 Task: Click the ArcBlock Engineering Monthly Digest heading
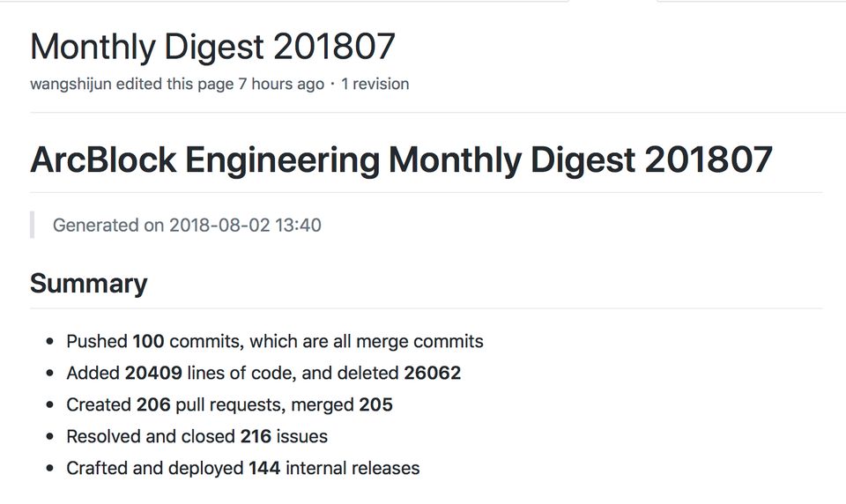(401, 160)
